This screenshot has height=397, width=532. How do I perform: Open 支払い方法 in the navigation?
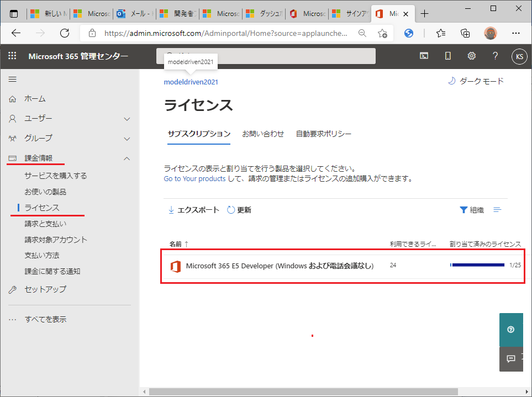click(42, 255)
